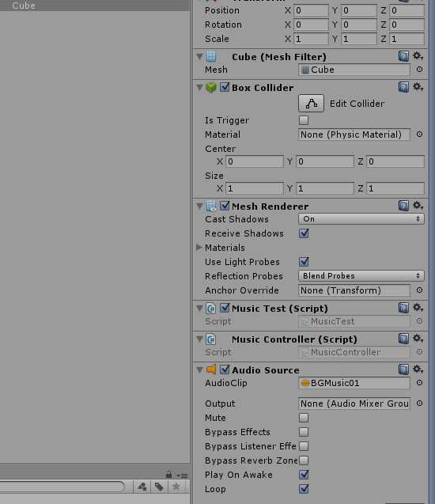This screenshot has height=504, width=435.
Task: Collapse the Box Collider component
Action: pos(199,87)
